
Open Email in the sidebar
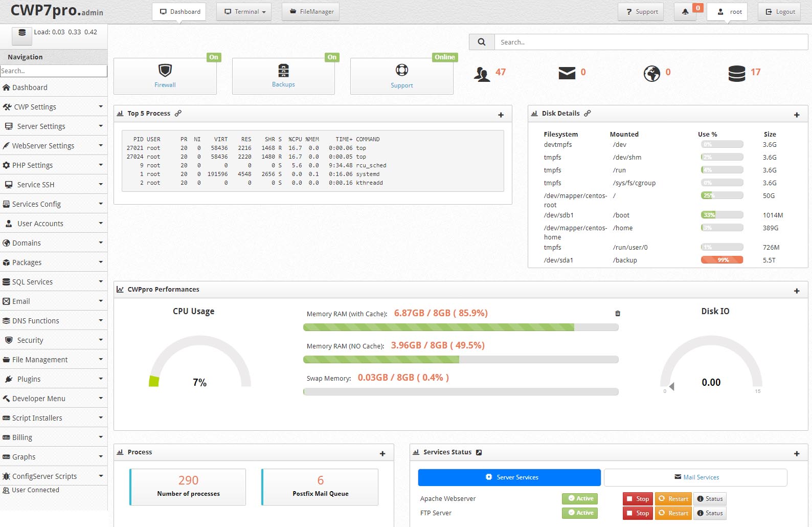click(x=54, y=301)
